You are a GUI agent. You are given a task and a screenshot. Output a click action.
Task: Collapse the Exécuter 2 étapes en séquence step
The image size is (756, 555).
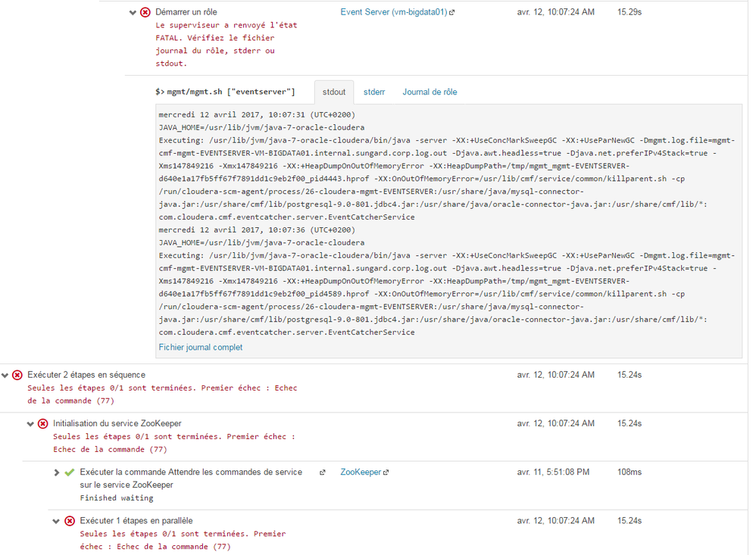pyautogui.click(x=6, y=375)
